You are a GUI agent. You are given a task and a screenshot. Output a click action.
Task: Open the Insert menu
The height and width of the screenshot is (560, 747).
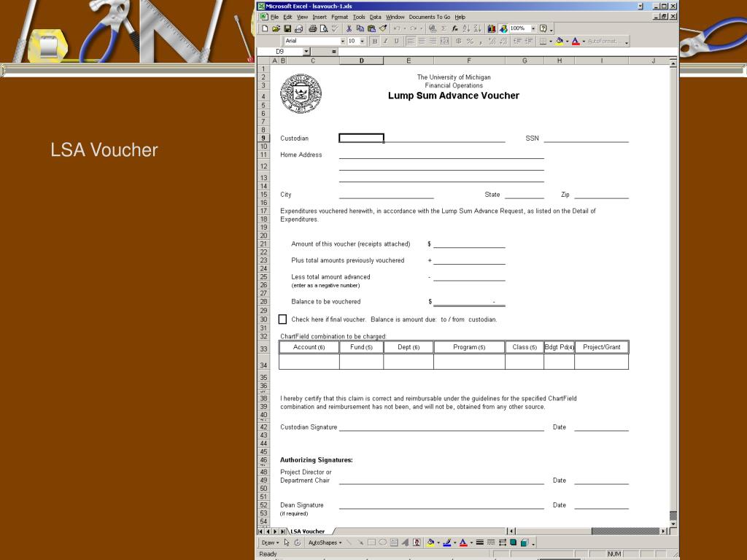pos(320,17)
